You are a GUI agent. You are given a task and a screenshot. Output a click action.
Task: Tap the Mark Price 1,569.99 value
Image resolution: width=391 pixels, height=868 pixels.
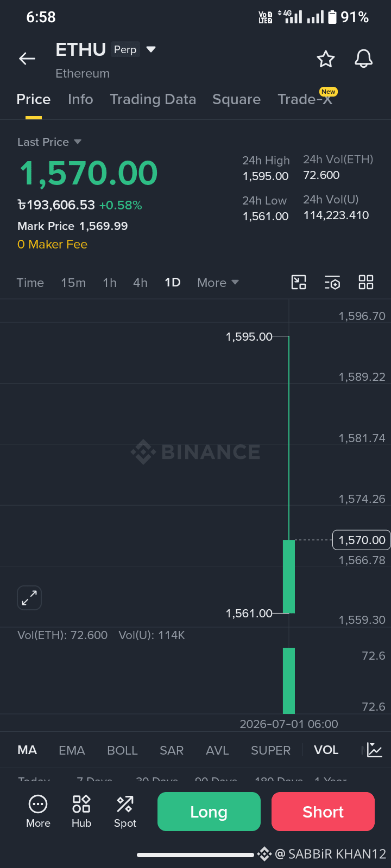(x=104, y=226)
